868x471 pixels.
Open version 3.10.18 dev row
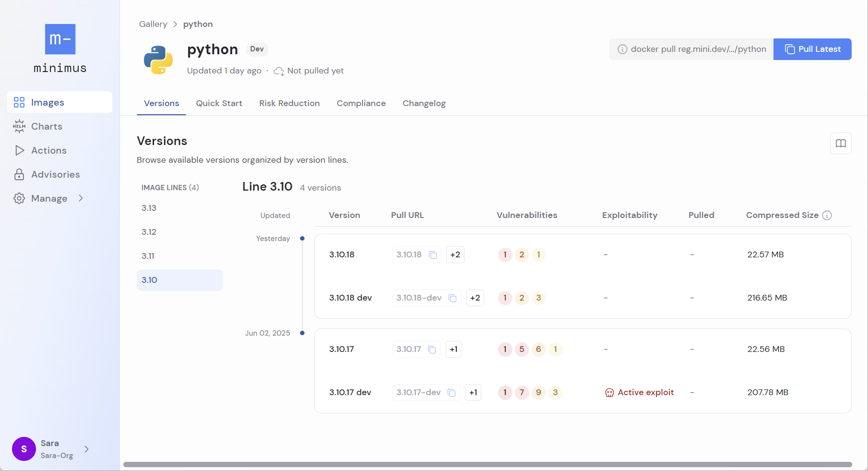(583, 298)
